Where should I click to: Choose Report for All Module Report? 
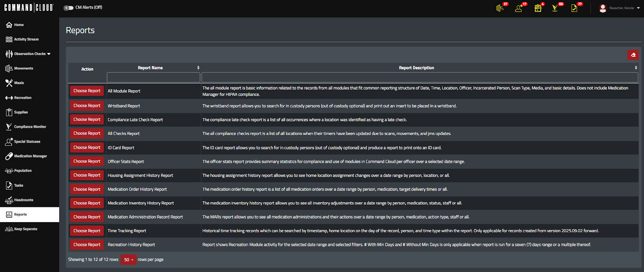click(x=87, y=91)
